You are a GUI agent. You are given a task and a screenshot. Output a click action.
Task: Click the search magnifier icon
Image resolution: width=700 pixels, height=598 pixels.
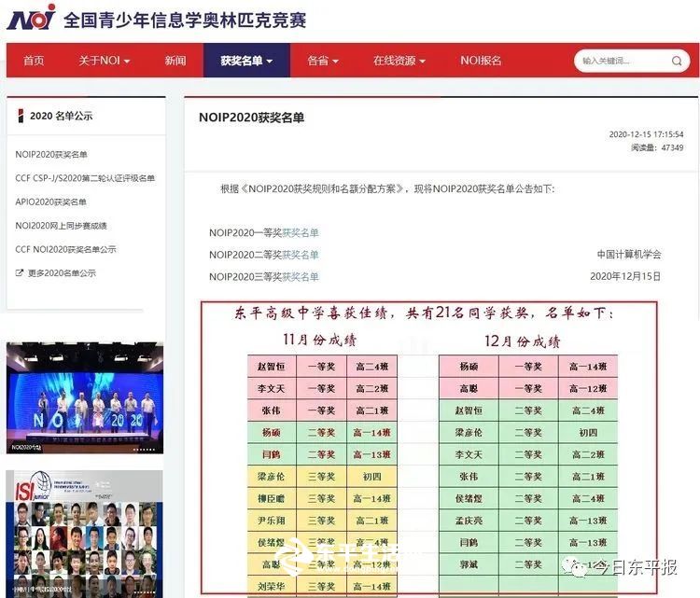(678, 61)
